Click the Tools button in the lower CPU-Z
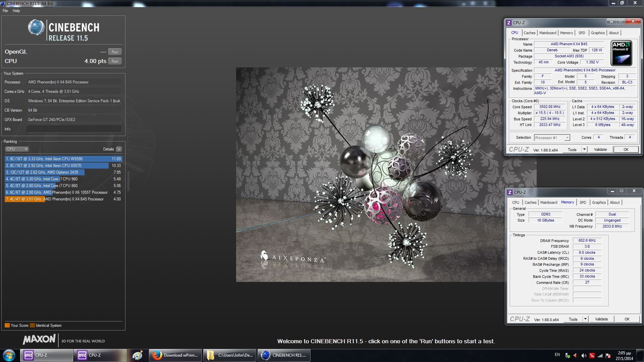 point(573,319)
